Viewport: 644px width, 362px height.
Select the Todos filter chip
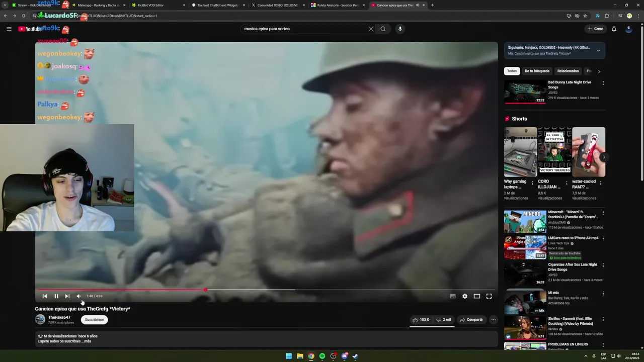click(512, 71)
